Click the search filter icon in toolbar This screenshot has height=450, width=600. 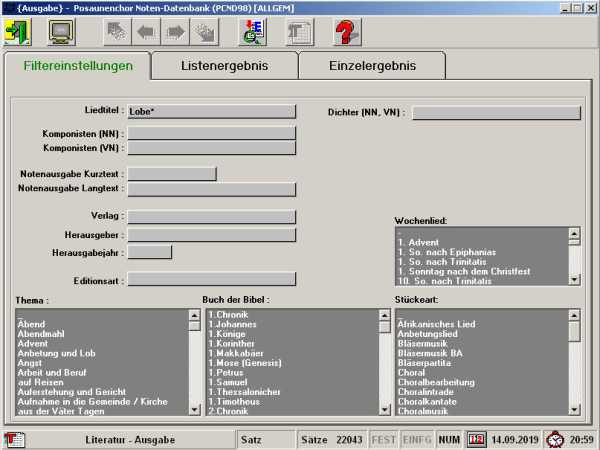pos(251,32)
